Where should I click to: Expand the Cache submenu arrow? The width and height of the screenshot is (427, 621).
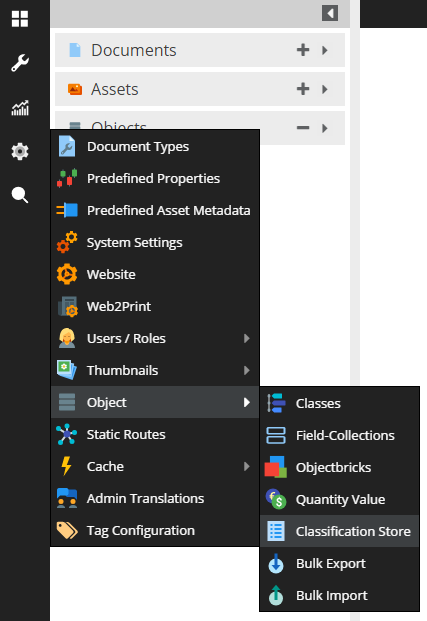point(246,466)
